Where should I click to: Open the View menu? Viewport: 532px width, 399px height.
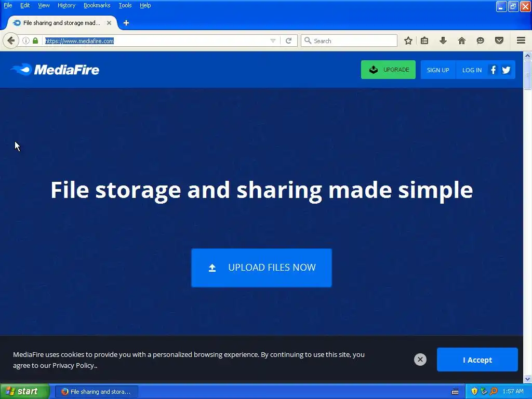(44, 5)
